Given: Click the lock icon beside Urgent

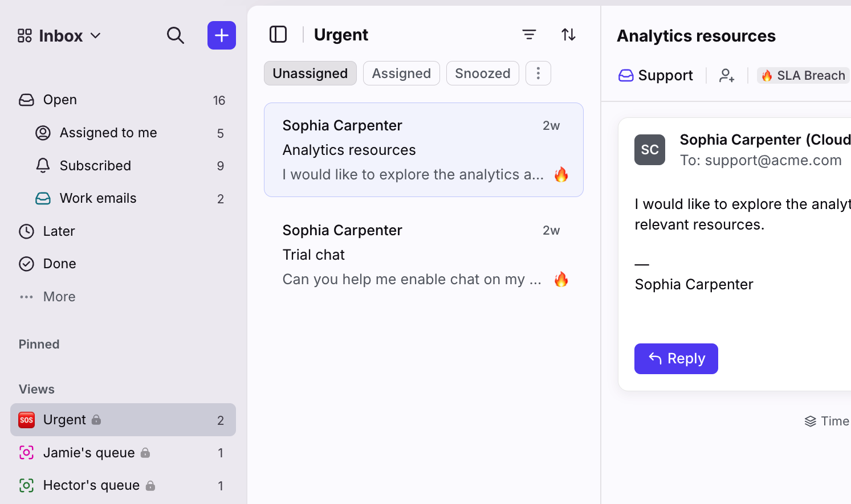Looking at the screenshot, I should pos(96,420).
